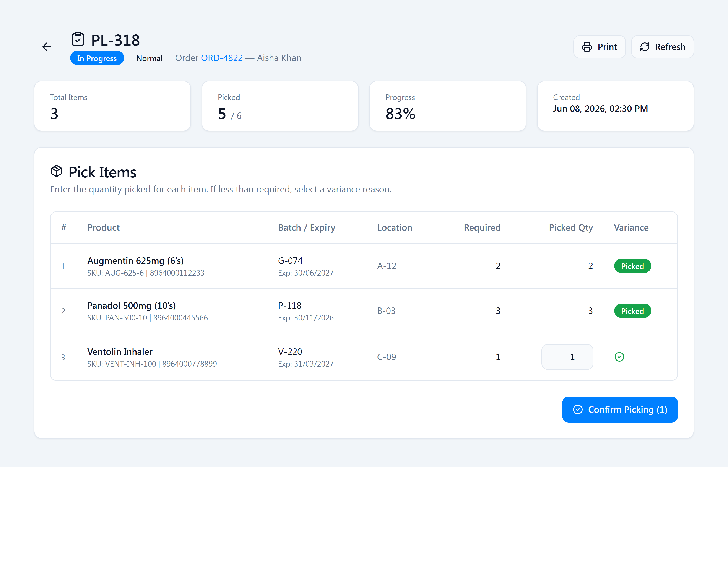Click Picked badge in Augmentin row
Image resolution: width=728 pixels, height=585 pixels.
coord(632,266)
